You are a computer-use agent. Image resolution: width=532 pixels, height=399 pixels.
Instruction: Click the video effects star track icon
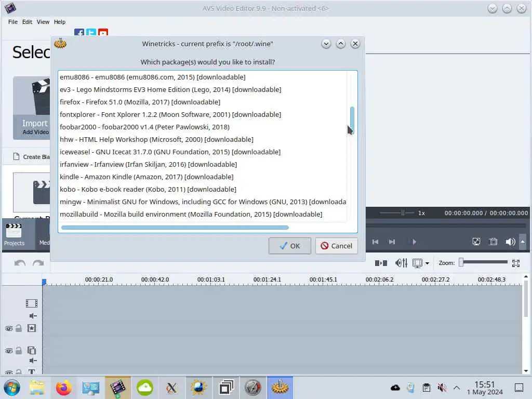(32, 328)
